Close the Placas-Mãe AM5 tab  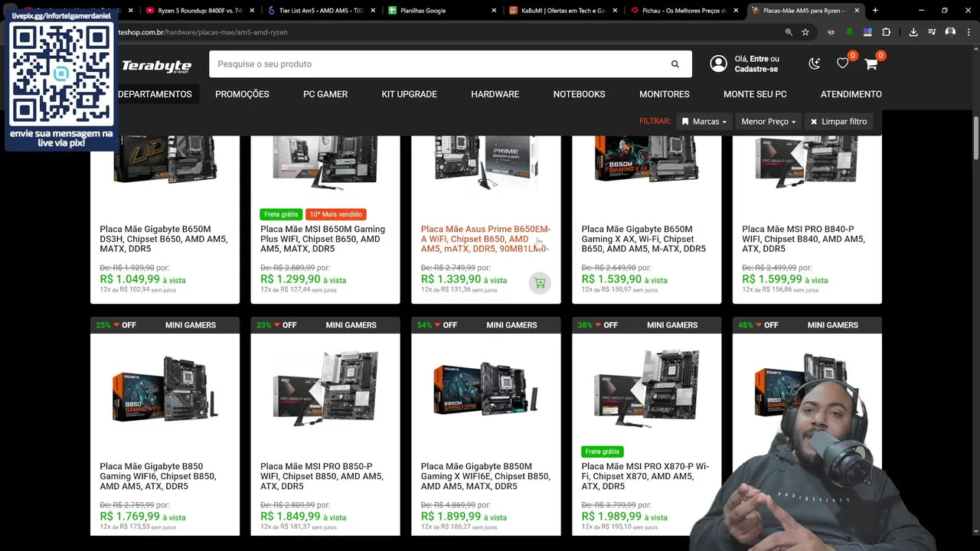857,11
